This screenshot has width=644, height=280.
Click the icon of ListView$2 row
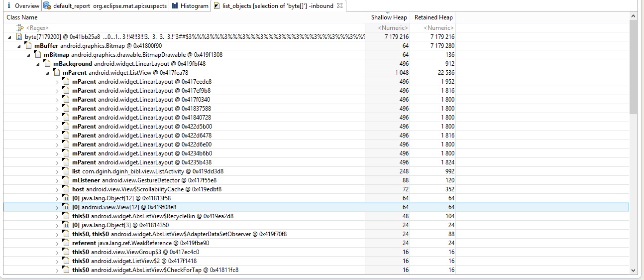pos(66,261)
